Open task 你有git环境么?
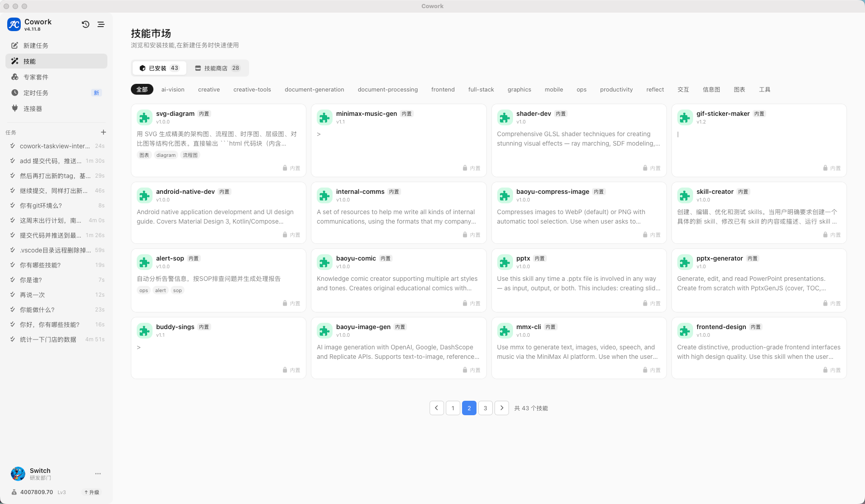Screen dimensions: 865x504 (56, 206)
